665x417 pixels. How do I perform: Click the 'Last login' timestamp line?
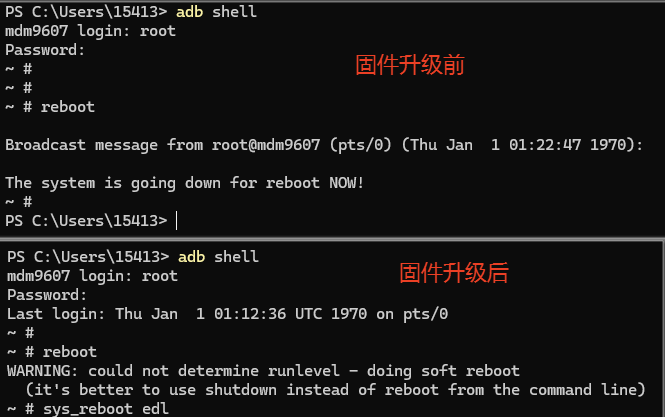pos(227,314)
